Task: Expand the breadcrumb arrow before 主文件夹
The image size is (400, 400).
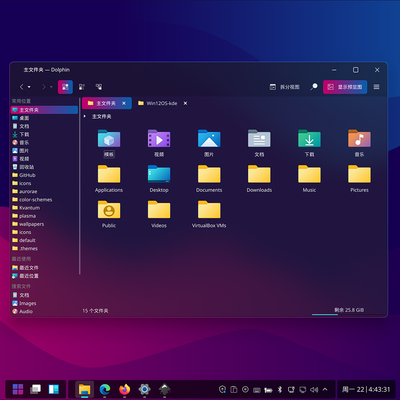Action: [x=85, y=116]
